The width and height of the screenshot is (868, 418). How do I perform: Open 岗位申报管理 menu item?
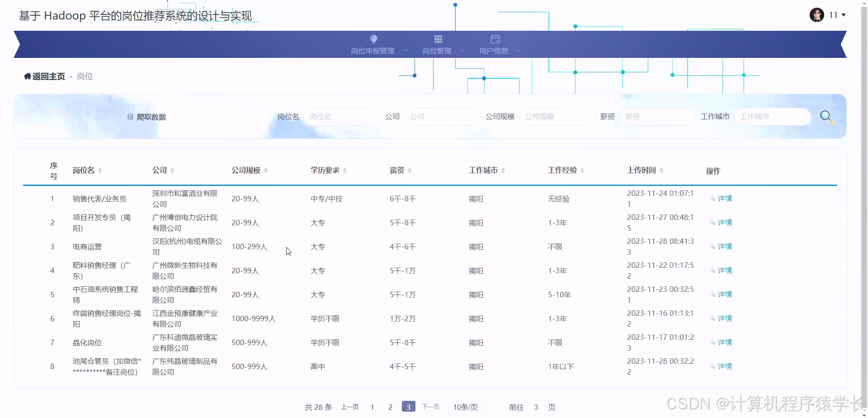pyautogui.click(x=373, y=51)
